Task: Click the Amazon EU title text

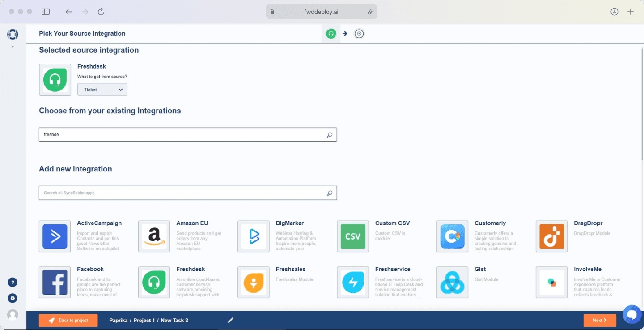Action: (x=192, y=223)
